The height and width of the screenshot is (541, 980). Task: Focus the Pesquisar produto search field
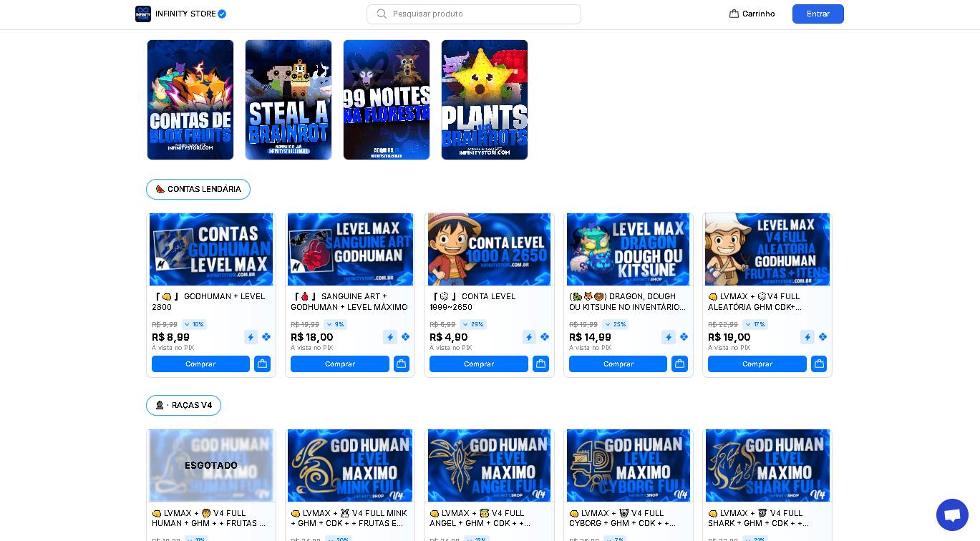480,14
